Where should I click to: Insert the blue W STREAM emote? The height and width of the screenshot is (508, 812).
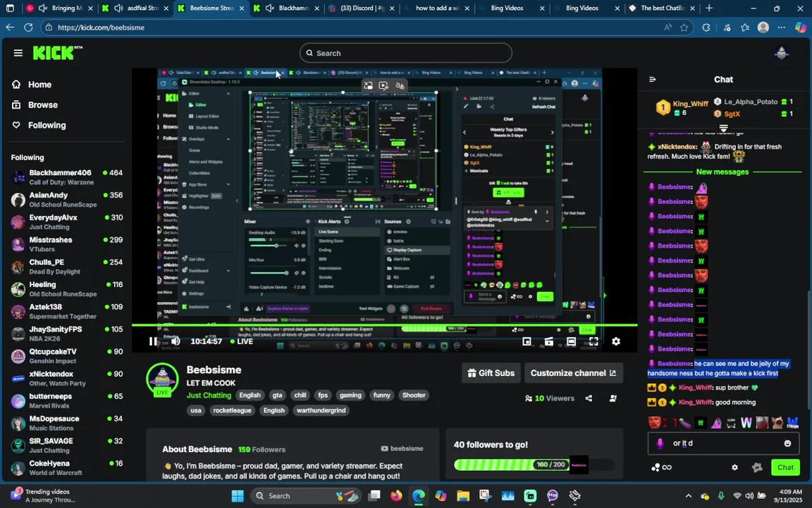(x=792, y=423)
